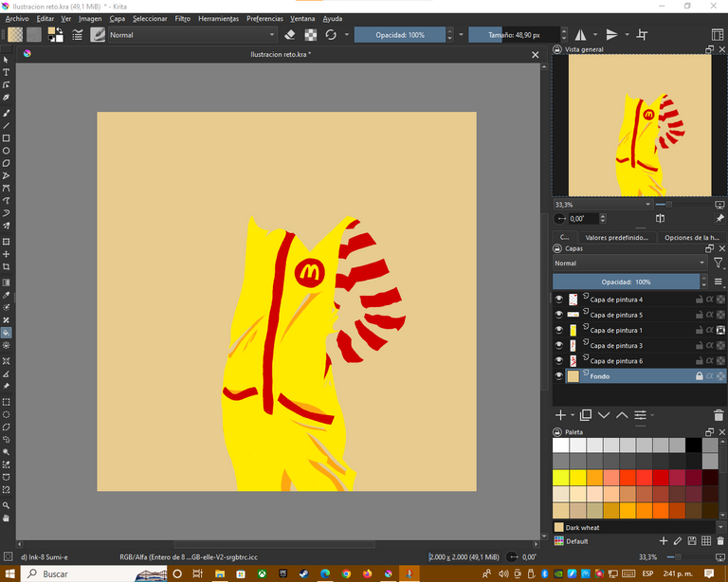Select the Fondo layer row

pyautogui.click(x=639, y=376)
